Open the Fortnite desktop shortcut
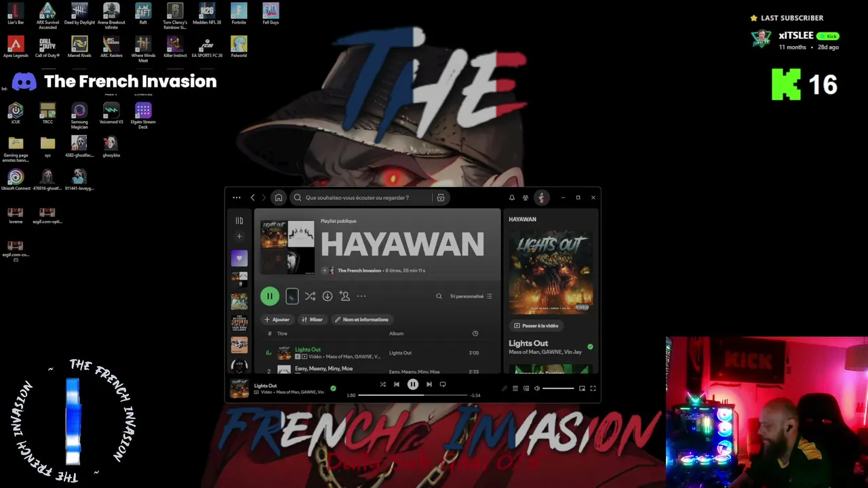Screen dimensions: 868x488 point(239,14)
